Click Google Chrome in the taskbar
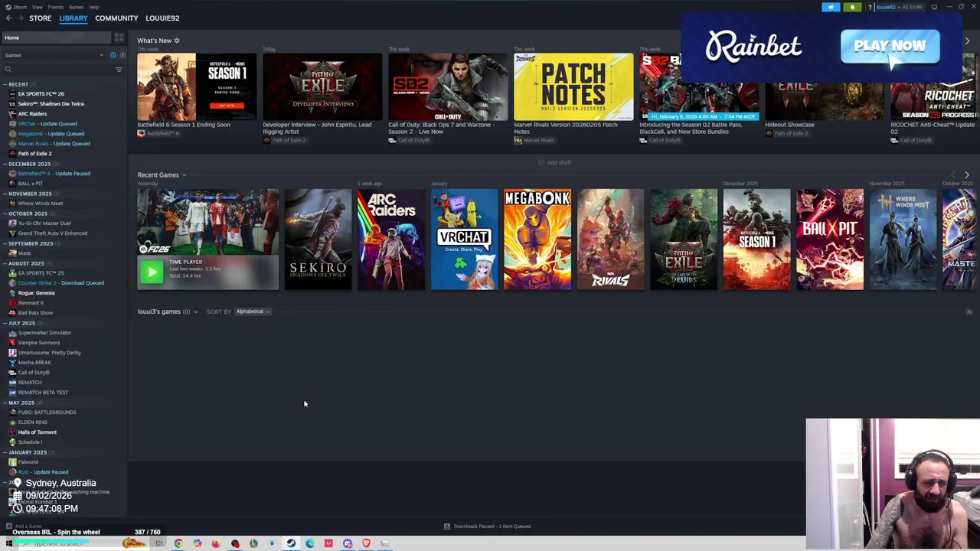This screenshot has width=980, height=551. click(x=178, y=543)
